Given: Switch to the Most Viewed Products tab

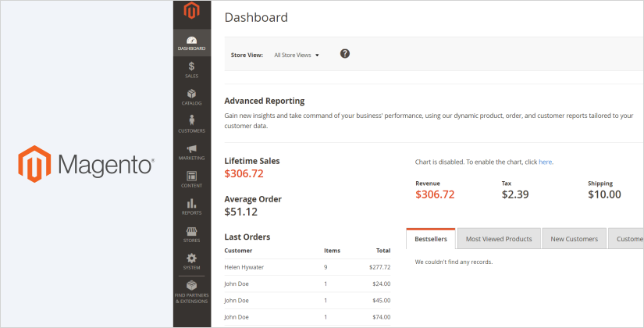Looking at the screenshot, I should click(498, 239).
